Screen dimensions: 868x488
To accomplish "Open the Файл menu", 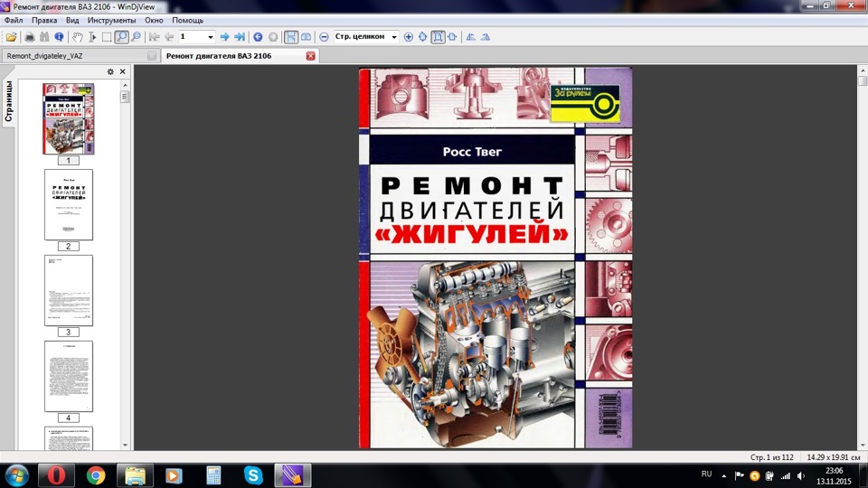I will tap(14, 20).
